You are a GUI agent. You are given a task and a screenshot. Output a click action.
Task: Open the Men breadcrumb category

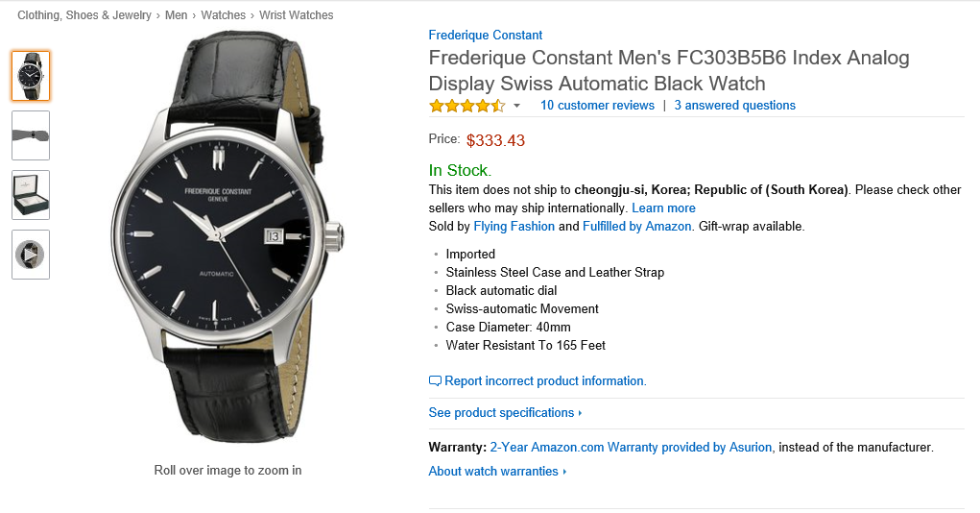click(x=176, y=15)
